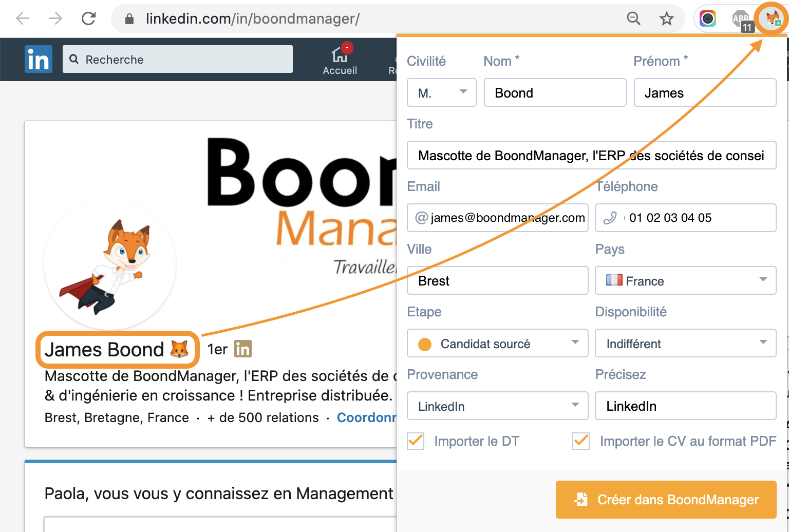This screenshot has width=789, height=532.
Task: Click the Titre field with Mascotte text
Action: pyautogui.click(x=592, y=155)
